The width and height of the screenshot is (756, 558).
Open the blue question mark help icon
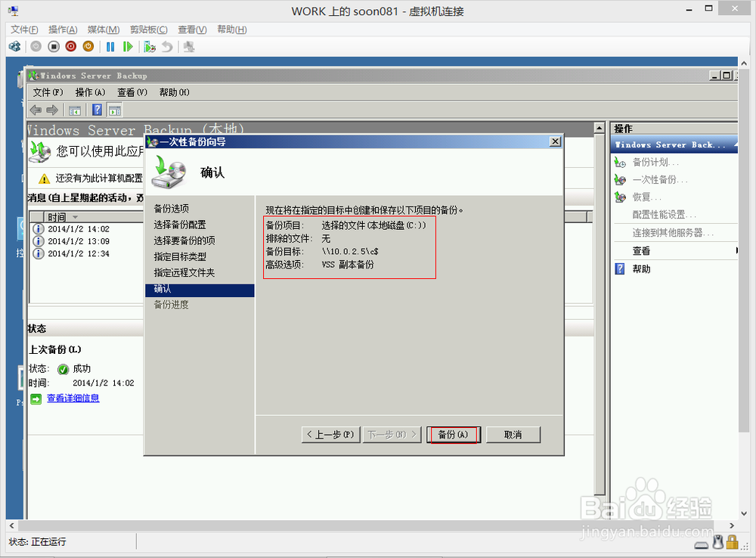pyautogui.click(x=97, y=110)
